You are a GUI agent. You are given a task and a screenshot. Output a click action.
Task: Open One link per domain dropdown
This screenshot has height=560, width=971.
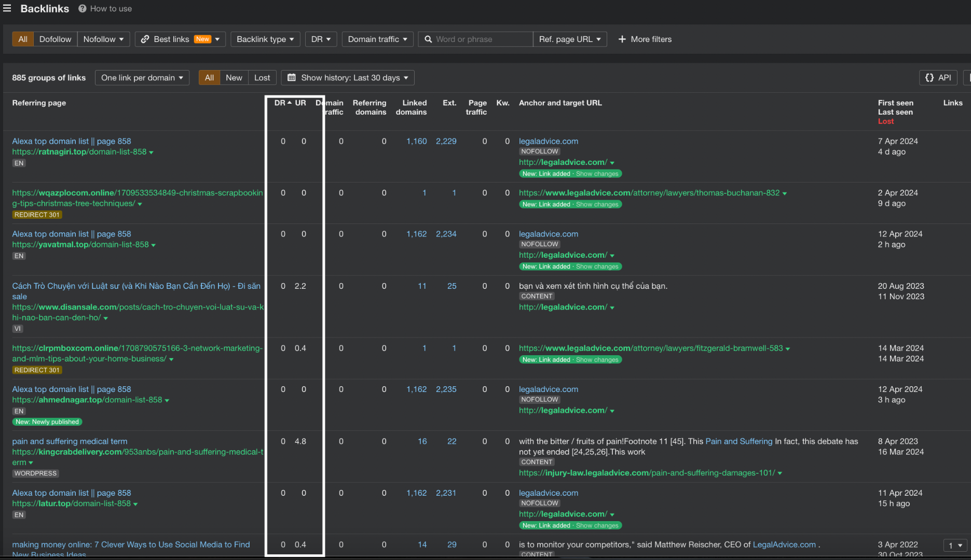click(x=142, y=78)
